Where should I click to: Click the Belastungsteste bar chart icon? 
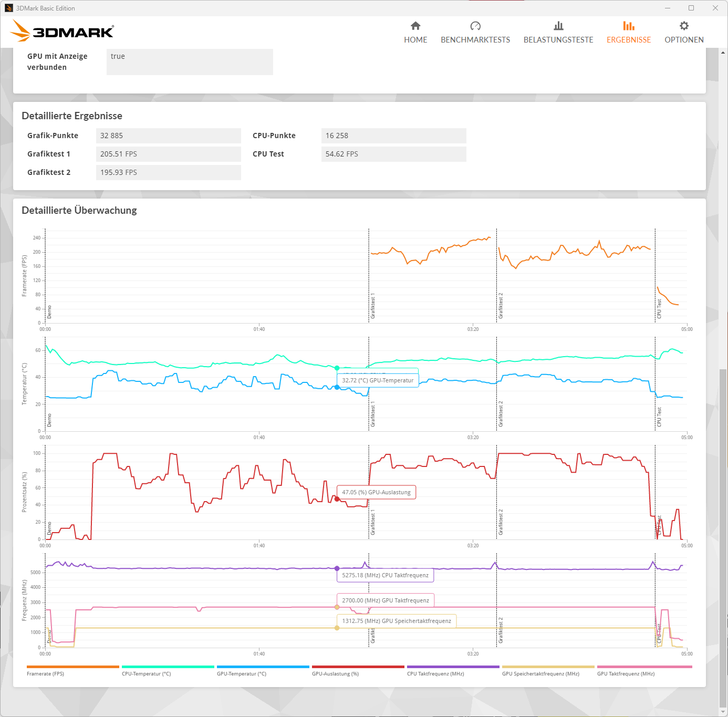[558, 26]
